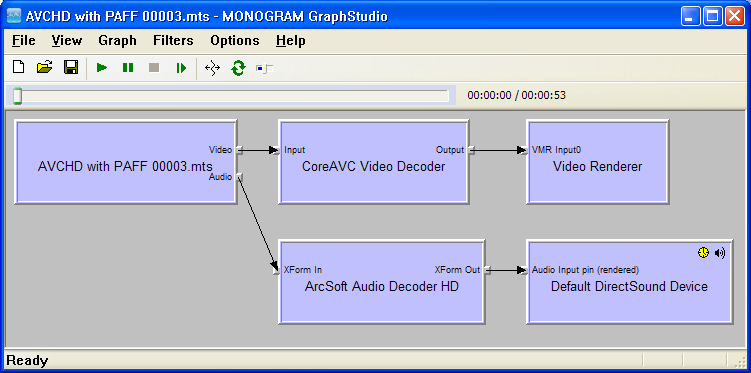The height and width of the screenshot is (373, 751).
Task: Create a new graph with New icon
Action: pyautogui.click(x=18, y=68)
